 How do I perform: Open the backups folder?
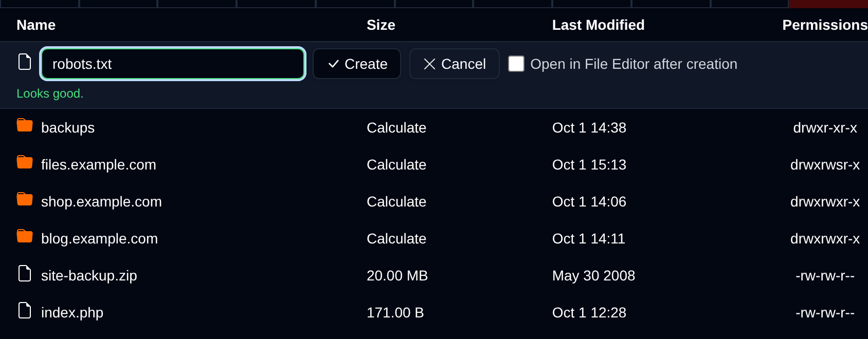(x=68, y=128)
